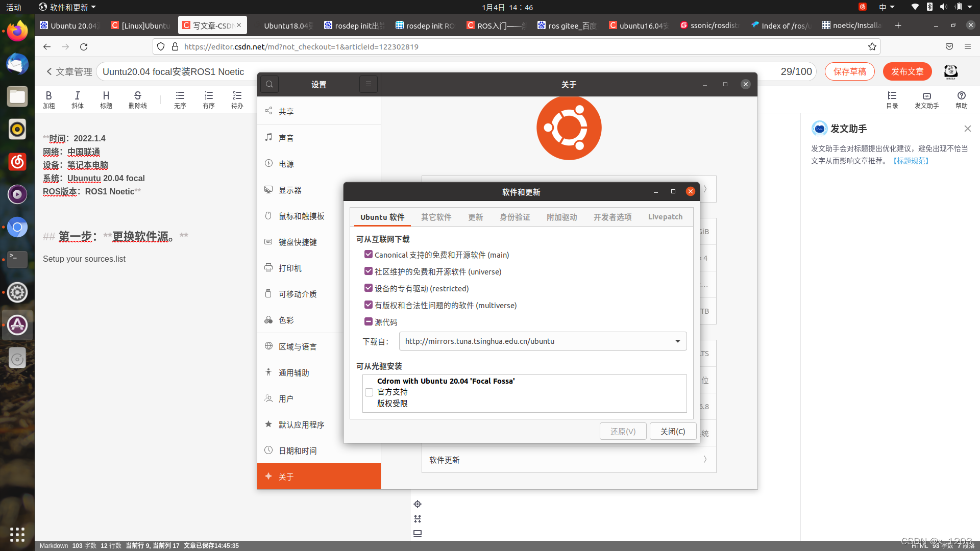Open Terminal from the Ubuntu dock
The width and height of the screenshot is (980, 551).
[x=17, y=259]
